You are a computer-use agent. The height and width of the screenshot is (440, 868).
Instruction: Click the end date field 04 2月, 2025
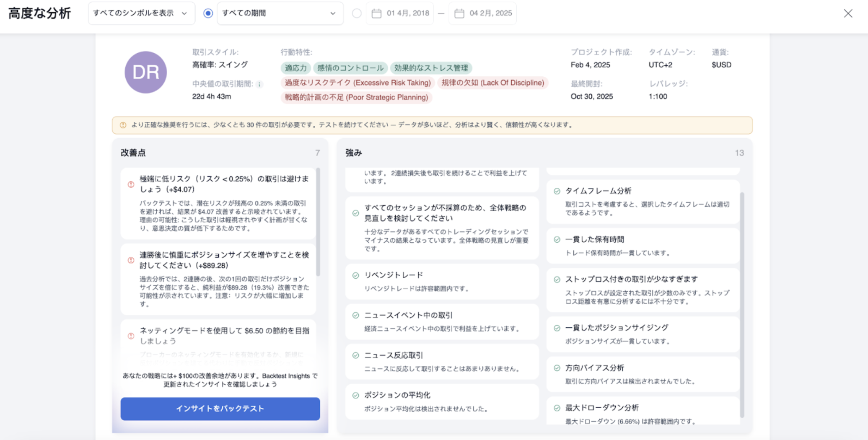click(482, 13)
